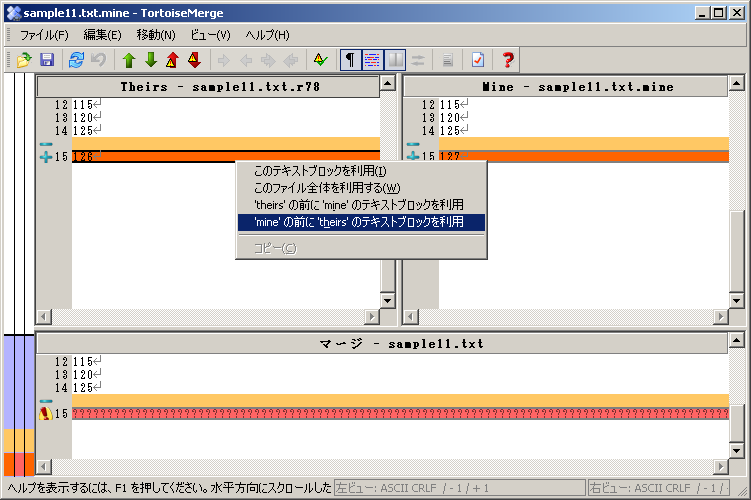Go to next difference with green down arrow
751x500 pixels.
151,60
